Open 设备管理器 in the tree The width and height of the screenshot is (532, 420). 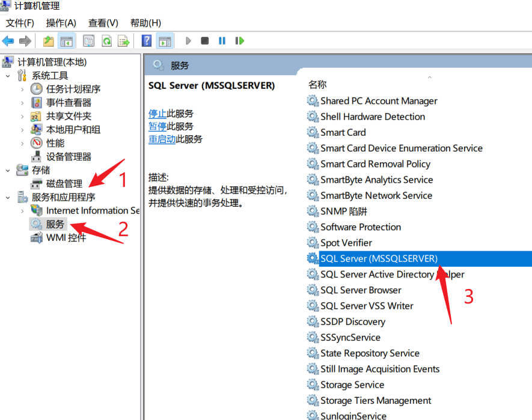pyautogui.click(x=69, y=157)
